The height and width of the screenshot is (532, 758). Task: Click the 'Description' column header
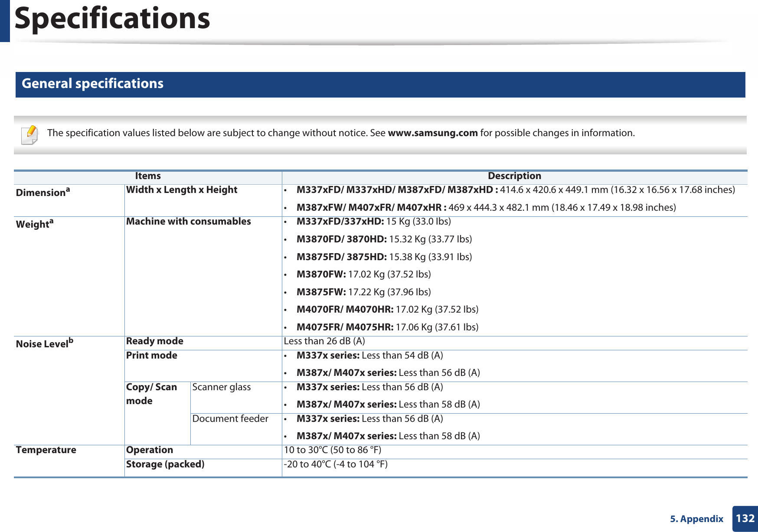click(514, 176)
